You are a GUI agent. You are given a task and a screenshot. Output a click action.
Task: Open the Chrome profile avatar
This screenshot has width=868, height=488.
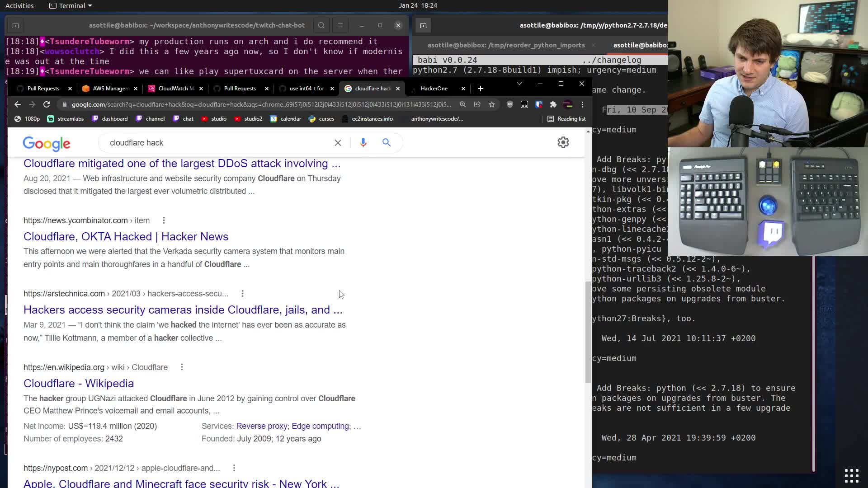[568, 104]
